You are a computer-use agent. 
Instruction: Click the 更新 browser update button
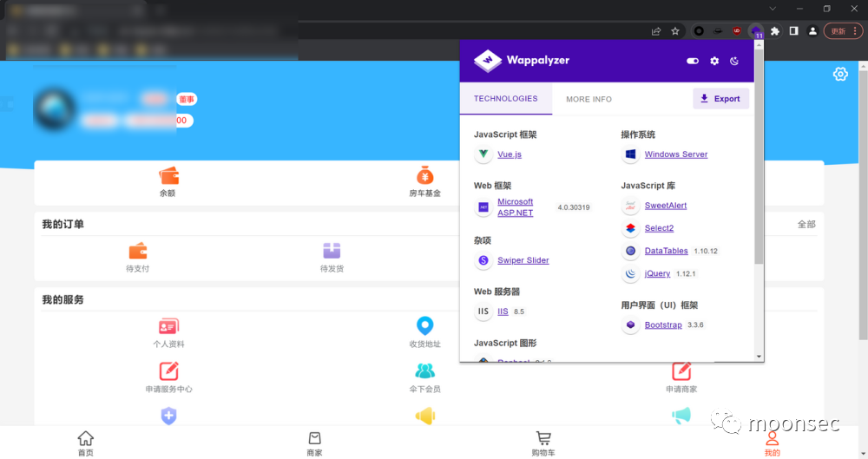pyautogui.click(x=843, y=31)
